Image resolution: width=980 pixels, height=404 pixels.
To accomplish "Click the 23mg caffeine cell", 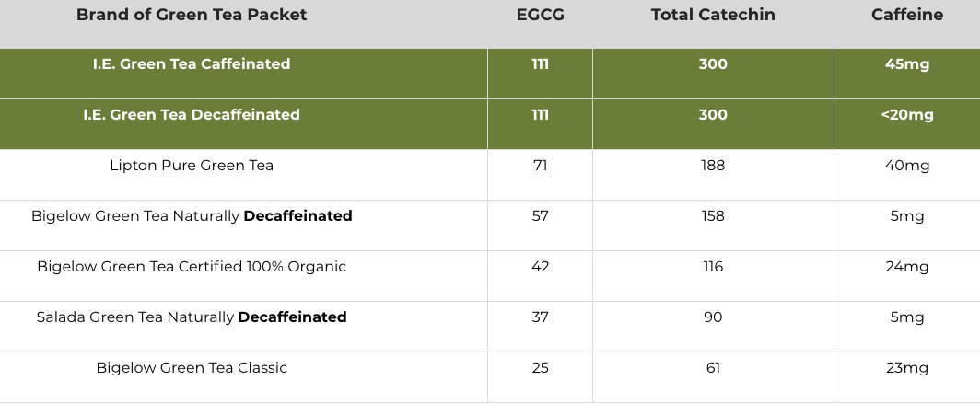I will (907, 368).
